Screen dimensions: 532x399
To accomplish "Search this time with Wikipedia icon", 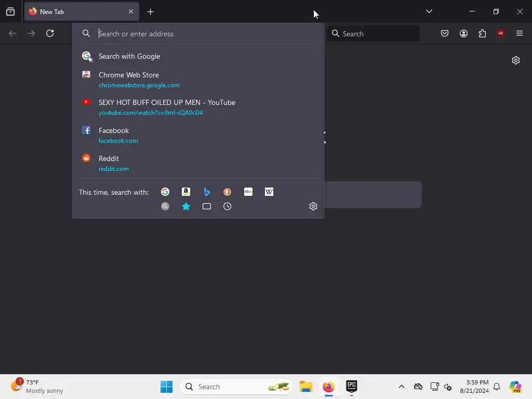I will (269, 192).
